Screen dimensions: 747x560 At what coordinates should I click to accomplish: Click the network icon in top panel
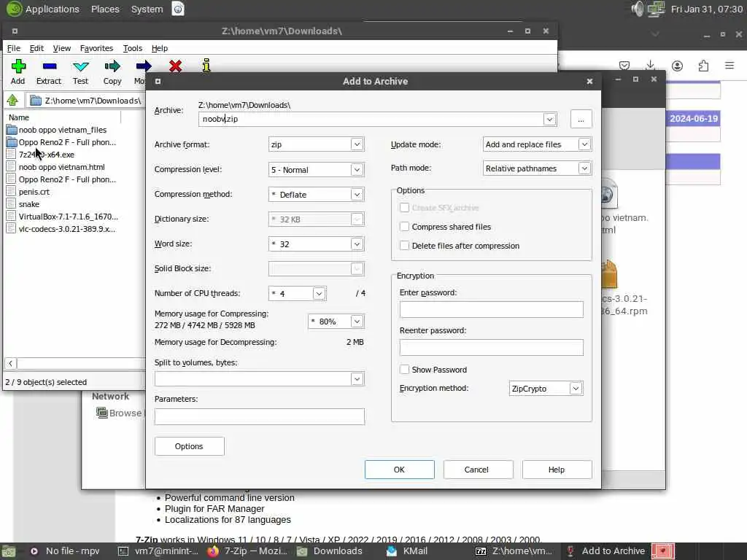coord(656,9)
